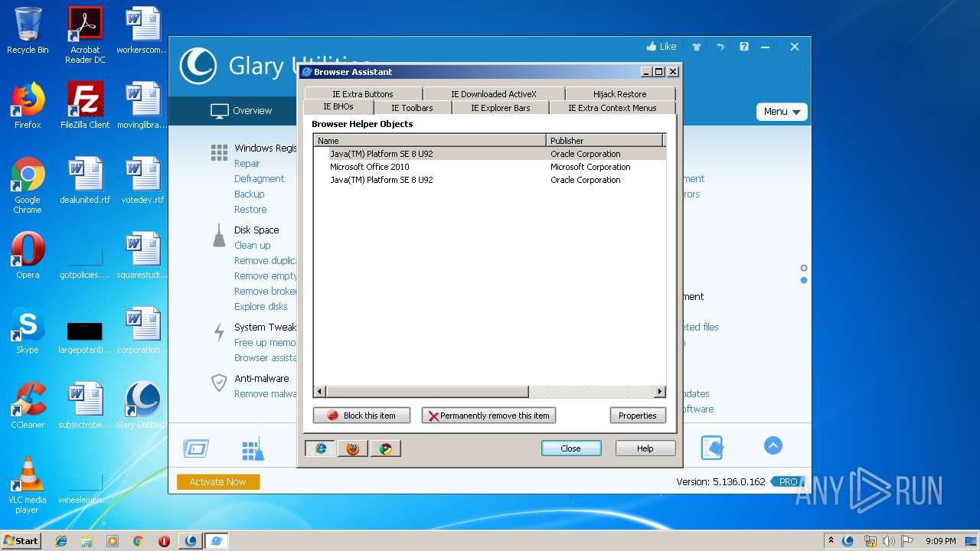Click the clock showing 9:09 PM
The height and width of the screenshot is (551, 980).
point(940,541)
